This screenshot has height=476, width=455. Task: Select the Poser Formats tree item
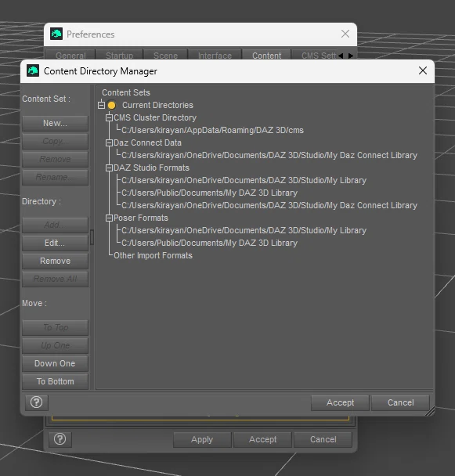pos(141,218)
